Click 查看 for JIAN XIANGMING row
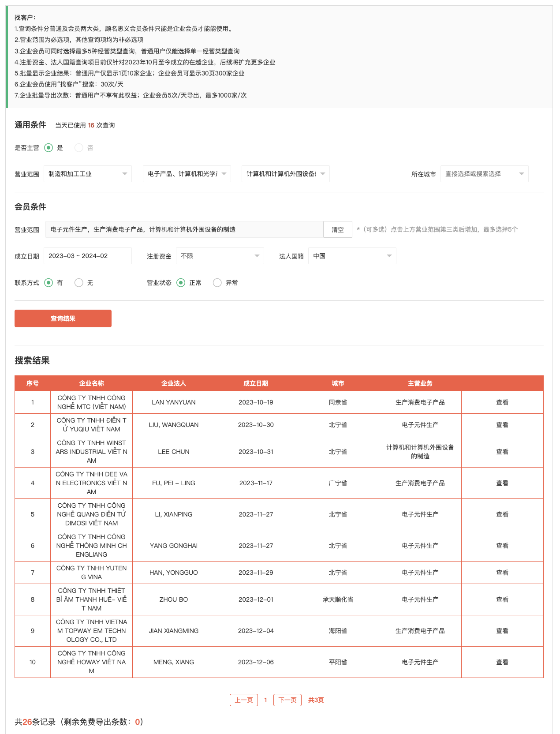The image size is (560, 734). click(x=502, y=631)
